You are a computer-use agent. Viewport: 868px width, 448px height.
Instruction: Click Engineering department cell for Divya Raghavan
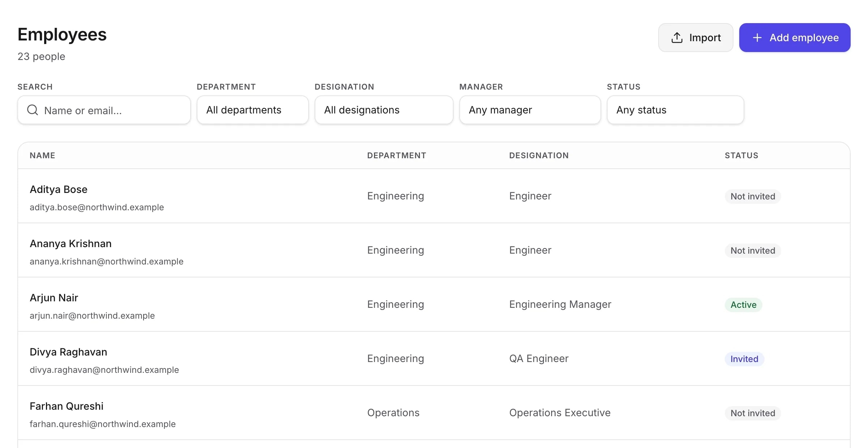coord(395,358)
